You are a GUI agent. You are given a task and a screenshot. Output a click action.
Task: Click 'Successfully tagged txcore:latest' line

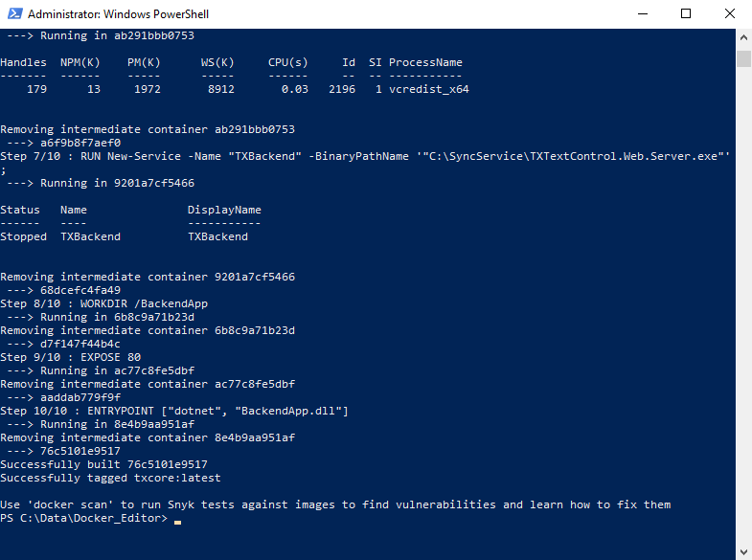tap(110, 478)
